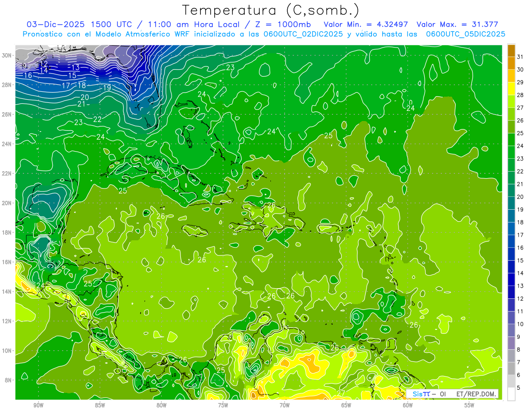
Task: Click the longitude axis label '70W'
Action: (x=285, y=405)
